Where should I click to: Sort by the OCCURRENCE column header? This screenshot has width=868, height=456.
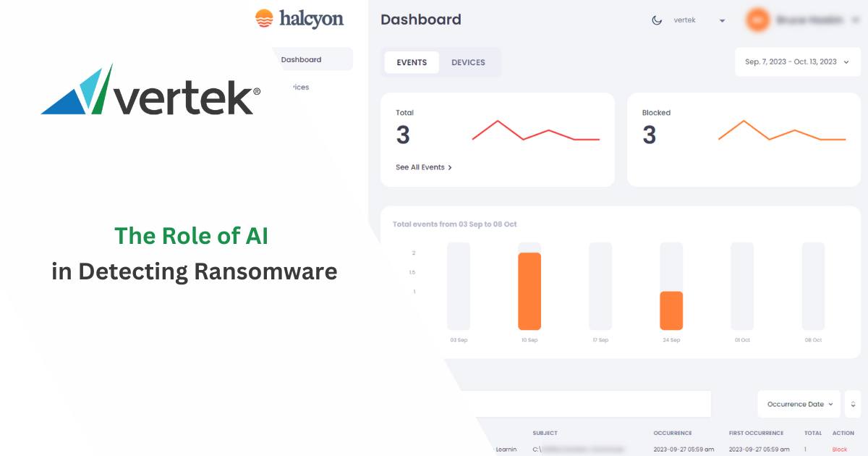coord(673,433)
